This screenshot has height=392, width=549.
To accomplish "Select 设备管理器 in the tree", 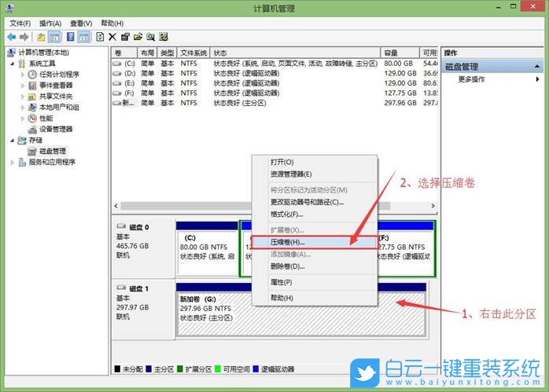I will point(56,129).
